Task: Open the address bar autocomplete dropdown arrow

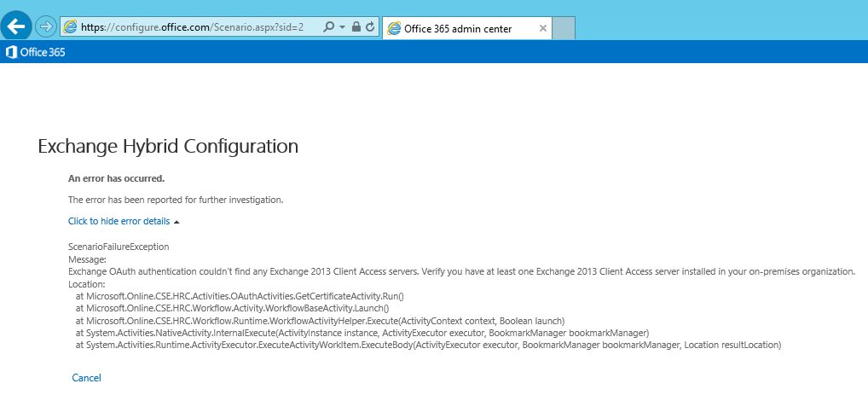Action: click(342, 26)
